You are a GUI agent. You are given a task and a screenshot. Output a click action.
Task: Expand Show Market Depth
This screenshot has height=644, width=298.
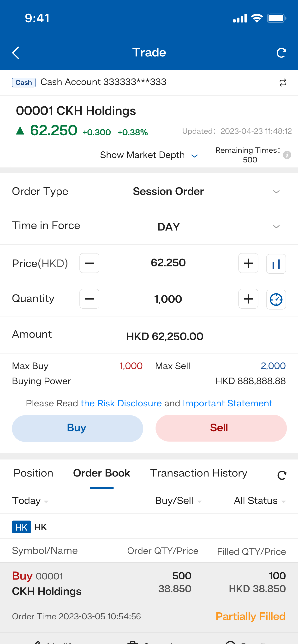click(x=149, y=155)
